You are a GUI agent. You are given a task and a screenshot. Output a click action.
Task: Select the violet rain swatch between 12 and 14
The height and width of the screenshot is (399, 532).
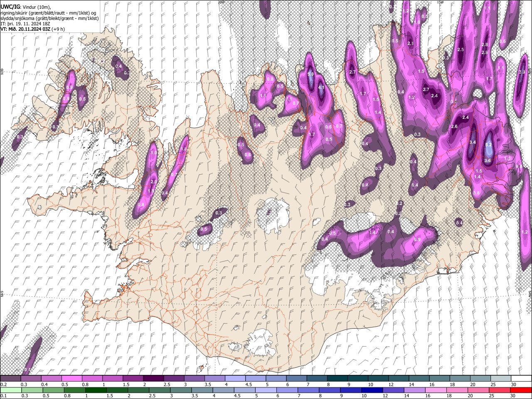click(393, 390)
